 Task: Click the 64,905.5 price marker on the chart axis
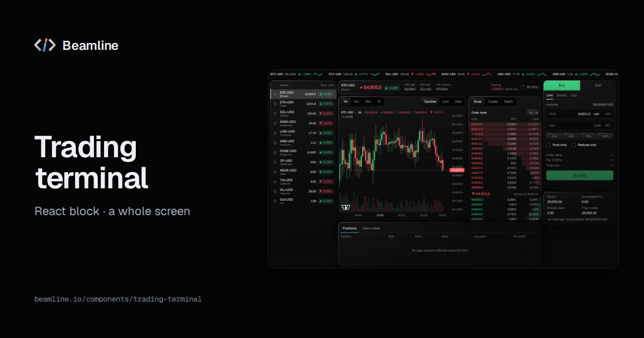457,170
